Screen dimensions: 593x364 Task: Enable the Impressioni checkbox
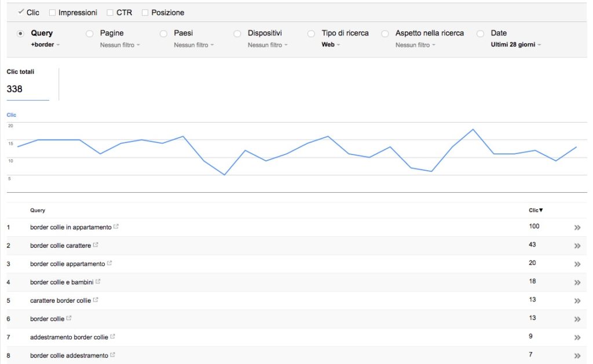click(x=53, y=13)
